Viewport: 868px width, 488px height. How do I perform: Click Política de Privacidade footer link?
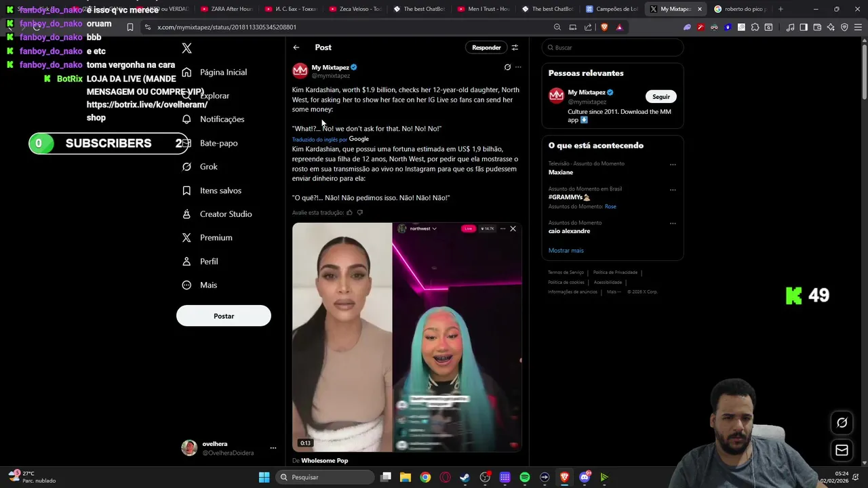click(615, 272)
